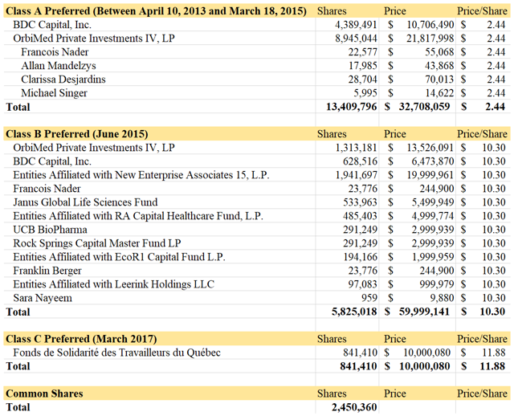514x420 pixels.
Task: Click Class A total price/share 2.44
Action: coord(496,107)
